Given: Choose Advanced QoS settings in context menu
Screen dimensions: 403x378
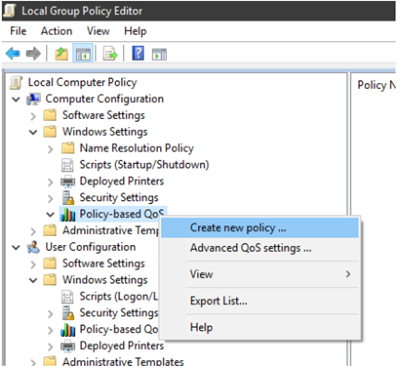Looking at the screenshot, I should tap(260, 248).
